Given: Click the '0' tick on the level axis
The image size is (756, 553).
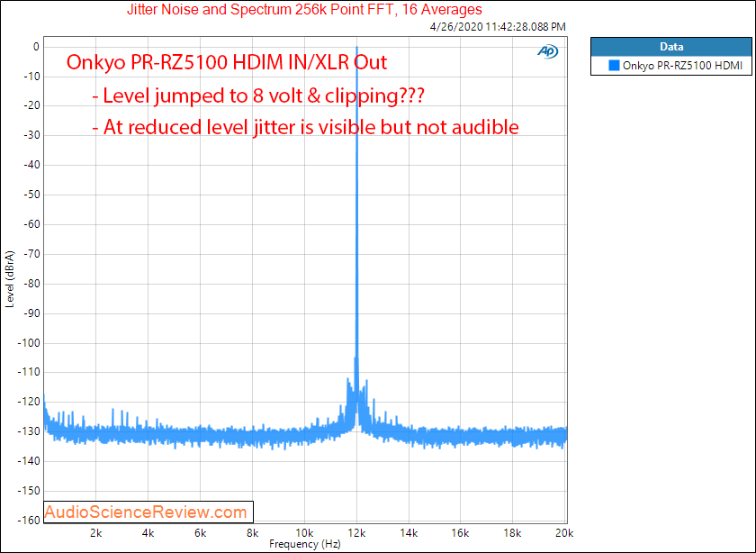Looking at the screenshot, I should point(36,47).
